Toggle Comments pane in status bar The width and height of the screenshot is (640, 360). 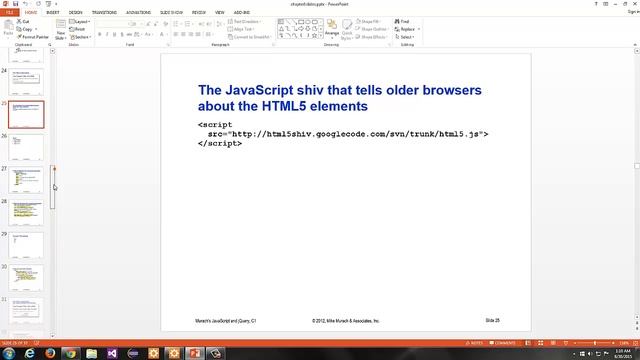click(x=502, y=343)
